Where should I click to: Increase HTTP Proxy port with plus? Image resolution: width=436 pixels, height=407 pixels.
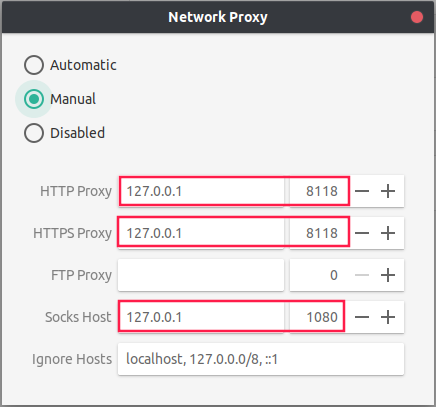point(388,191)
